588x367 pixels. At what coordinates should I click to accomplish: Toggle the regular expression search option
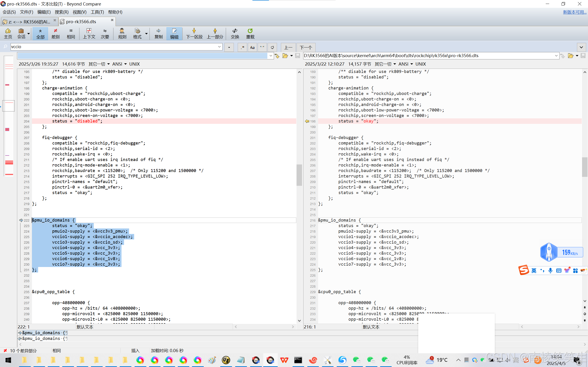242,47
